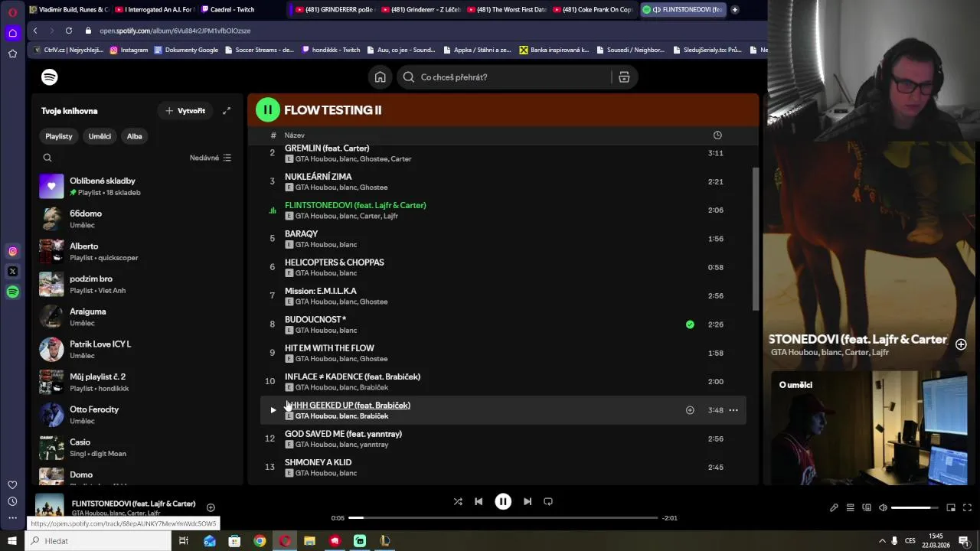Filter library by Playlisty
Screen dimensions: 980x551
click(59, 136)
